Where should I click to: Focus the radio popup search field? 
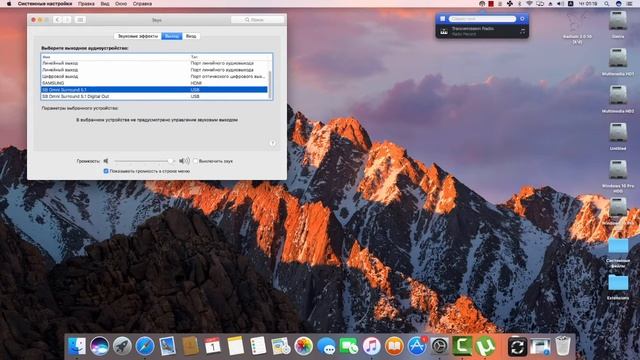[482, 19]
